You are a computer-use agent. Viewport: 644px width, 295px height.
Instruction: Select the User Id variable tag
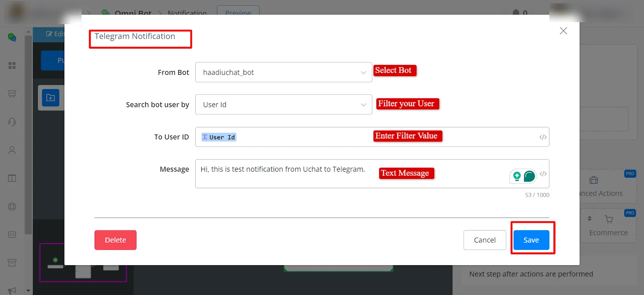click(x=219, y=137)
